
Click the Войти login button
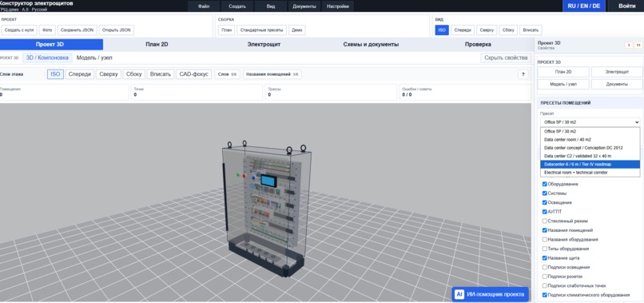click(626, 6)
